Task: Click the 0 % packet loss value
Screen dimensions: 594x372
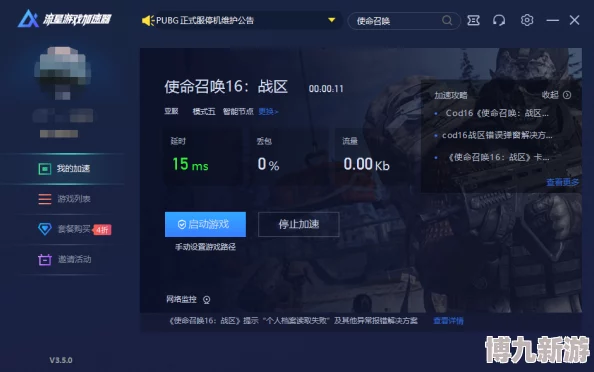Action: tap(268, 164)
